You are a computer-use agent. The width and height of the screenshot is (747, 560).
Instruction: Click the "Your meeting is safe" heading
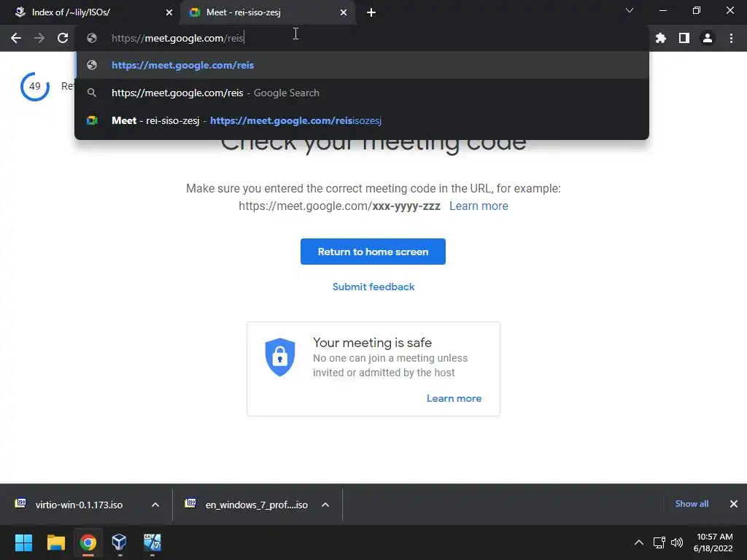point(372,343)
